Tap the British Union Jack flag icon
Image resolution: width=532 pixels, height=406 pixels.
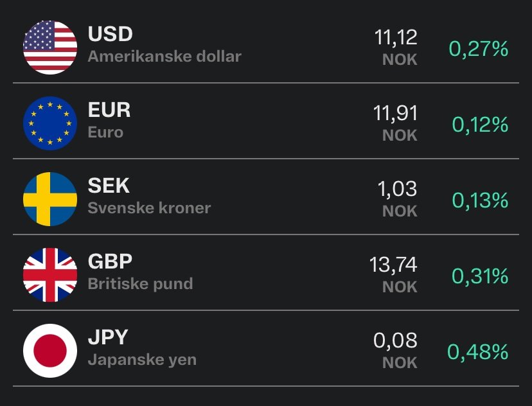(50, 275)
